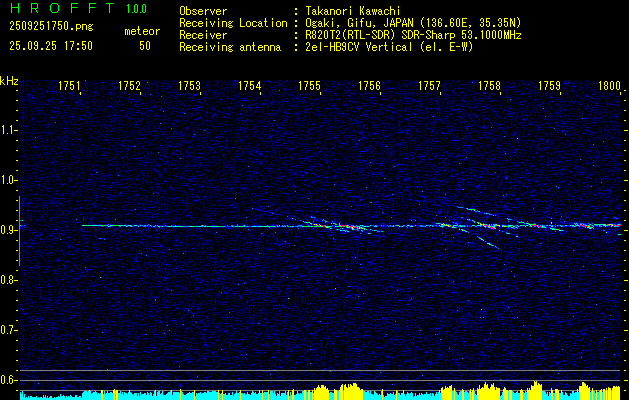Click the Receiving antenna label
The width and height of the screenshot is (629, 400).
pos(230,47)
